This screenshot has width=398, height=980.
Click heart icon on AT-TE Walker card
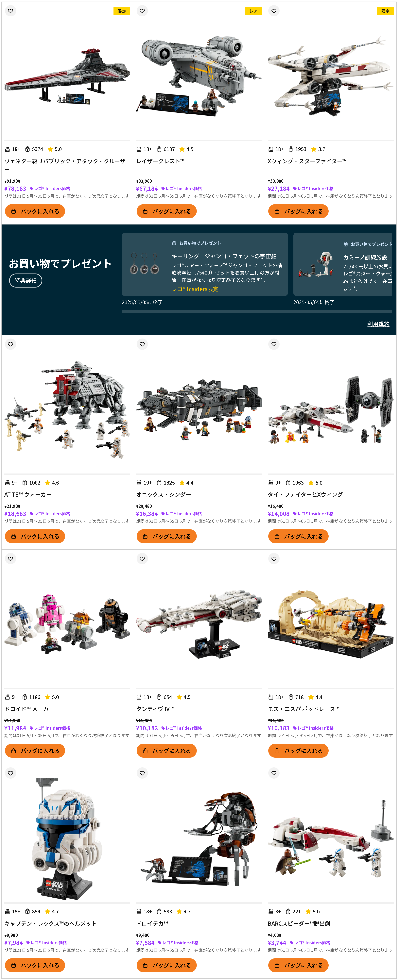[x=11, y=344]
